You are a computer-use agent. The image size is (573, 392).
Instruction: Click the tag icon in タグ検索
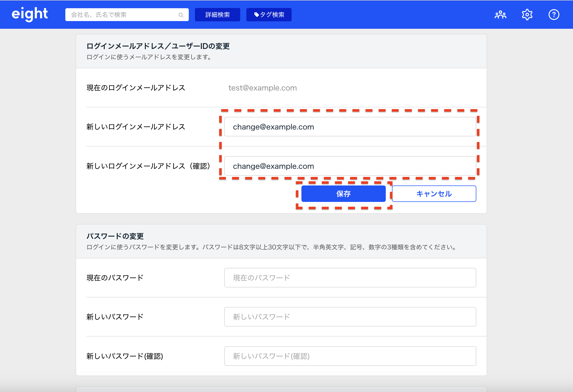[256, 15]
